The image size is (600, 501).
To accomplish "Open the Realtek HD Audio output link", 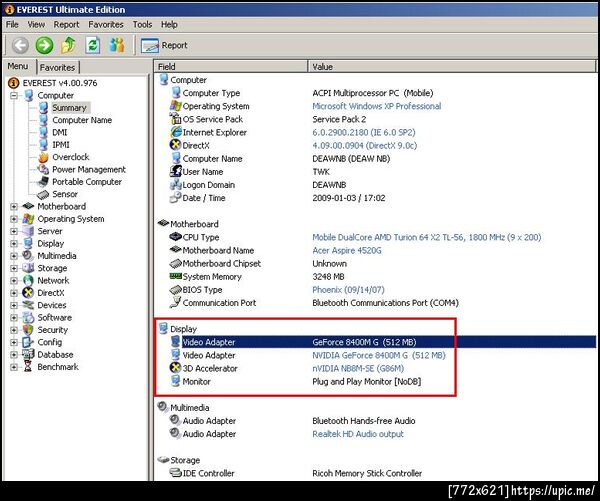I will coord(358,434).
